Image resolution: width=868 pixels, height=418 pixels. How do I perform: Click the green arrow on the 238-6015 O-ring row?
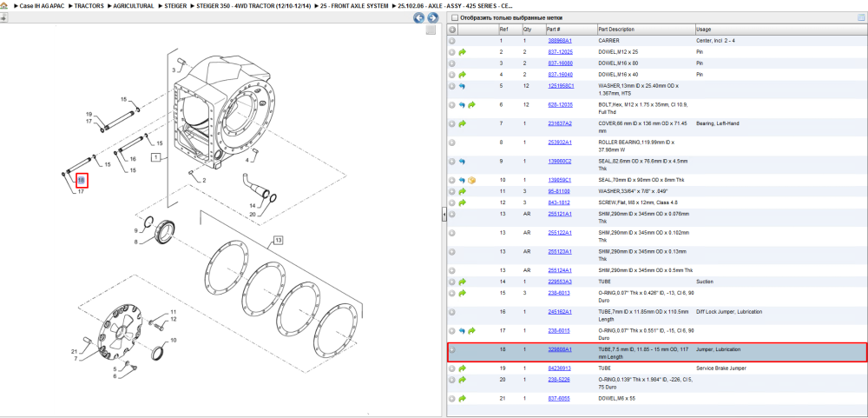471,330
